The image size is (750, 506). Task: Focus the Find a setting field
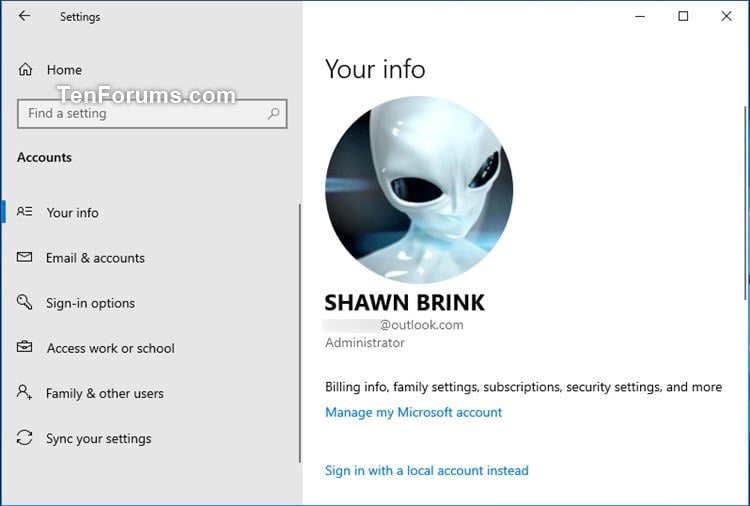152,114
